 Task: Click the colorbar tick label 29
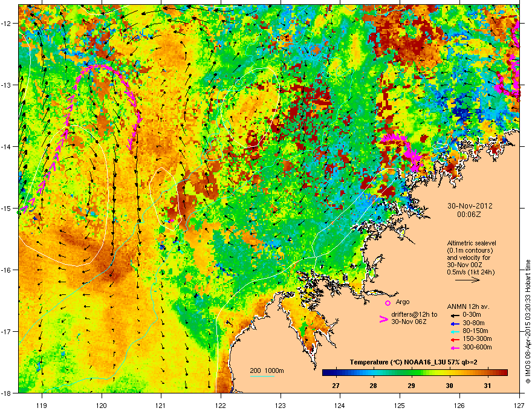coord(411,386)
